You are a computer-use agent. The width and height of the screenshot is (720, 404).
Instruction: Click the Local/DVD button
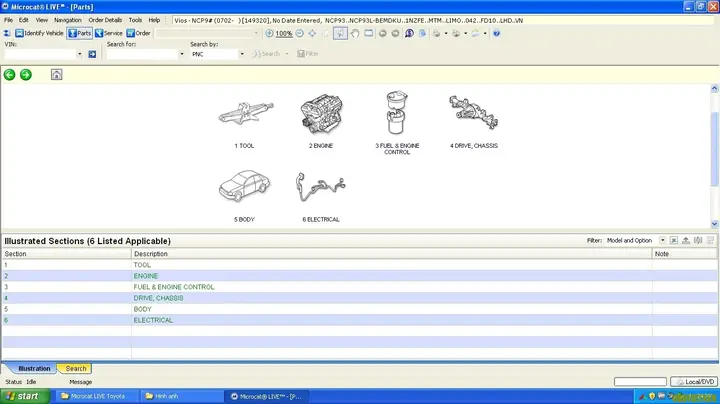click(x=694, y=382)
